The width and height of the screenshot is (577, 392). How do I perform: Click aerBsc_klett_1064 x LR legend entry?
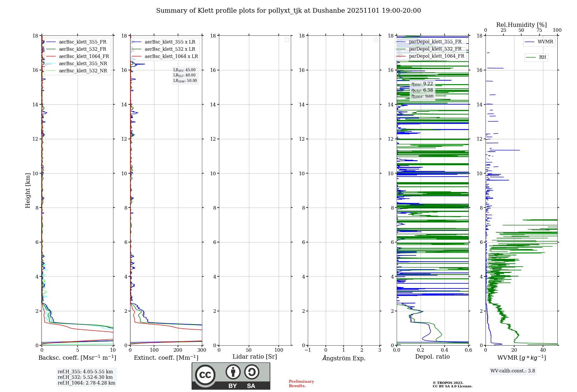[x=171, y=56]
